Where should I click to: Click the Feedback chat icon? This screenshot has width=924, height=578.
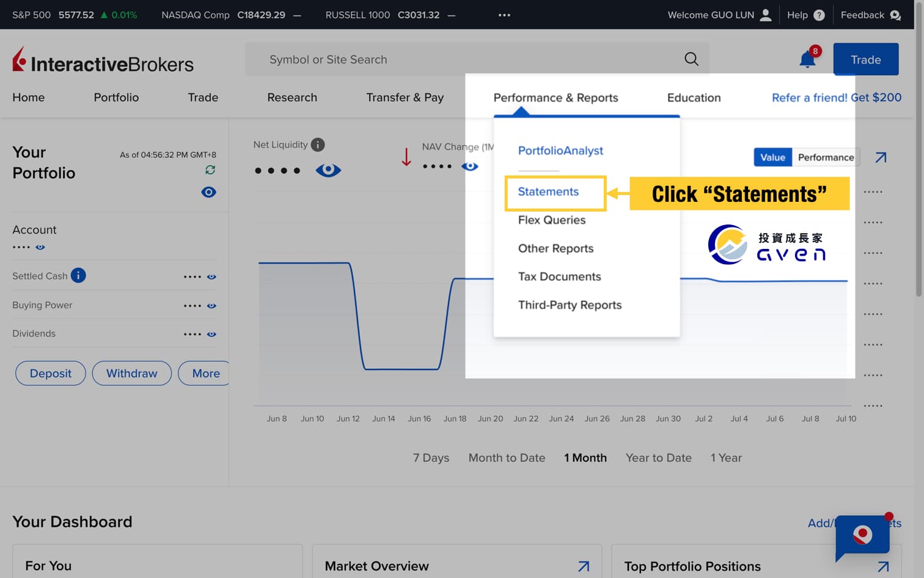coord(895,15)
